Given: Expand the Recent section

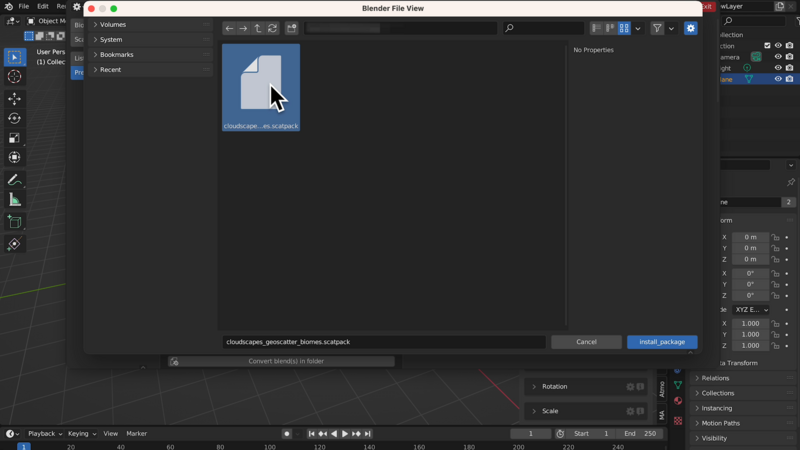Looking at the screenshot, I should 150,69.
